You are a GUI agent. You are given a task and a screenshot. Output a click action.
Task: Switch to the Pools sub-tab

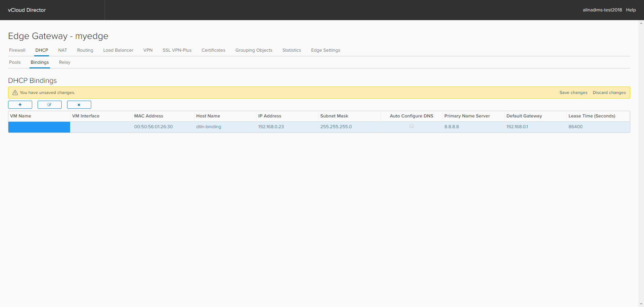click(x=15, y=62)
